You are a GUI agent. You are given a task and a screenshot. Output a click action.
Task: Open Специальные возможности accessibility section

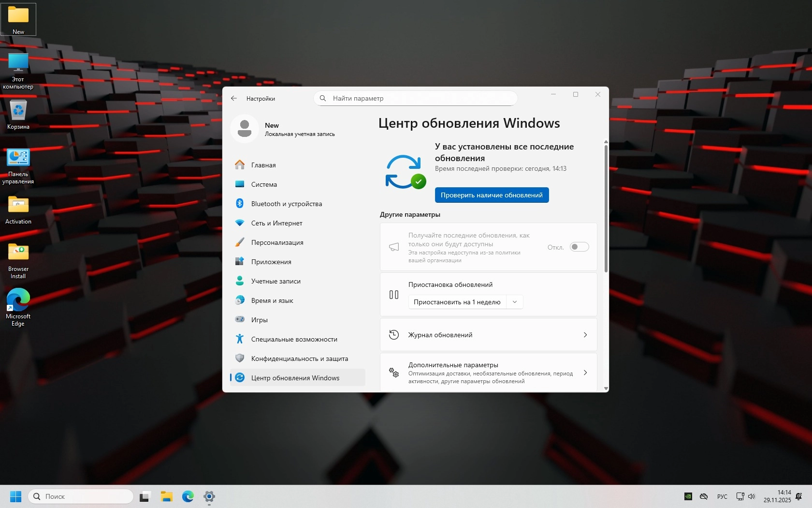coord(294,339)
